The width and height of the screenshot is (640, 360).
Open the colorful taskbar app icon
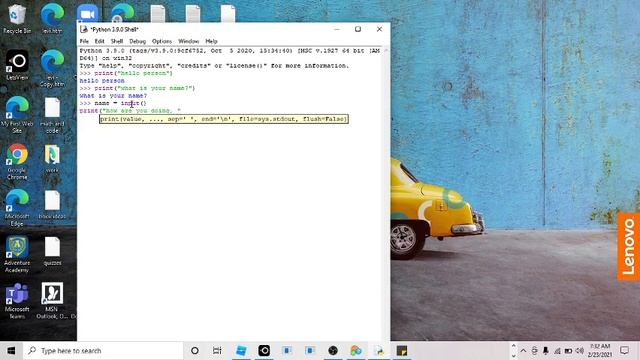click(356, 351)
